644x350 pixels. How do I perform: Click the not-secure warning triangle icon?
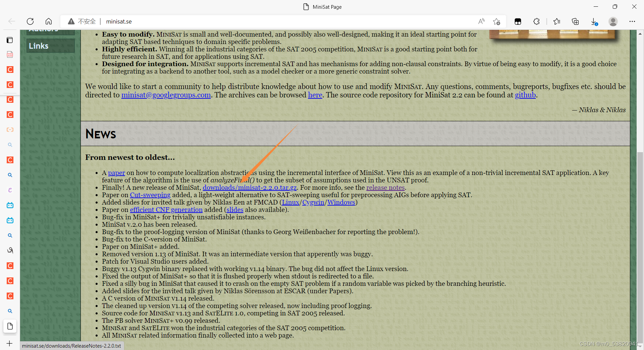click(71, 21)
